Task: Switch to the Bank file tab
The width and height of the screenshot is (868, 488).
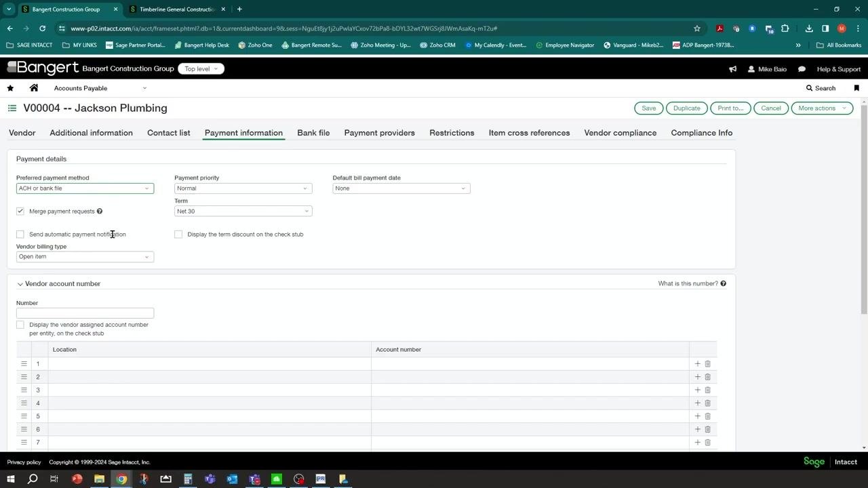Action: (x=313, y=133)
